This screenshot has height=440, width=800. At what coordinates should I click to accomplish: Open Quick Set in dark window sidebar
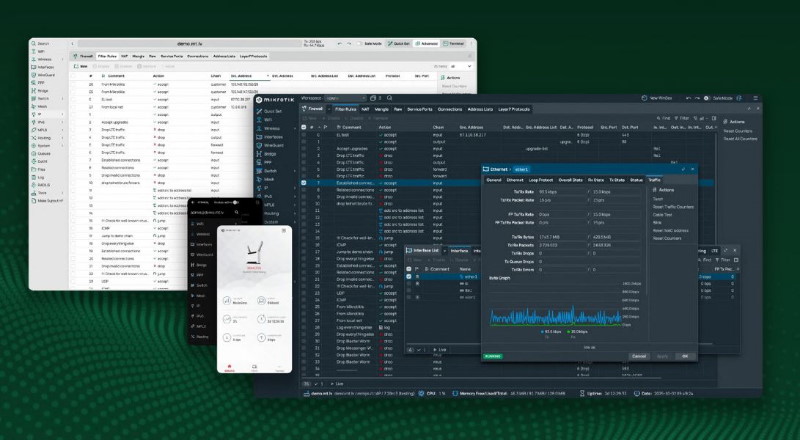269,111
